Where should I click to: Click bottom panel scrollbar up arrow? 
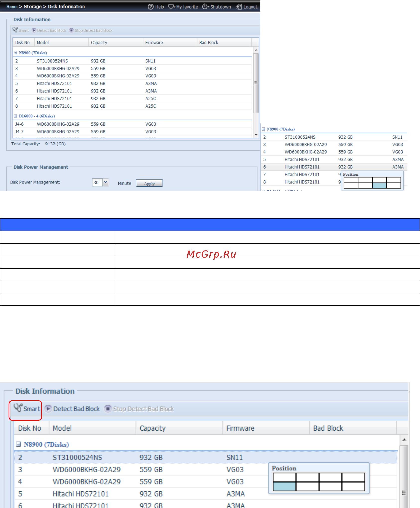point(404,440)
